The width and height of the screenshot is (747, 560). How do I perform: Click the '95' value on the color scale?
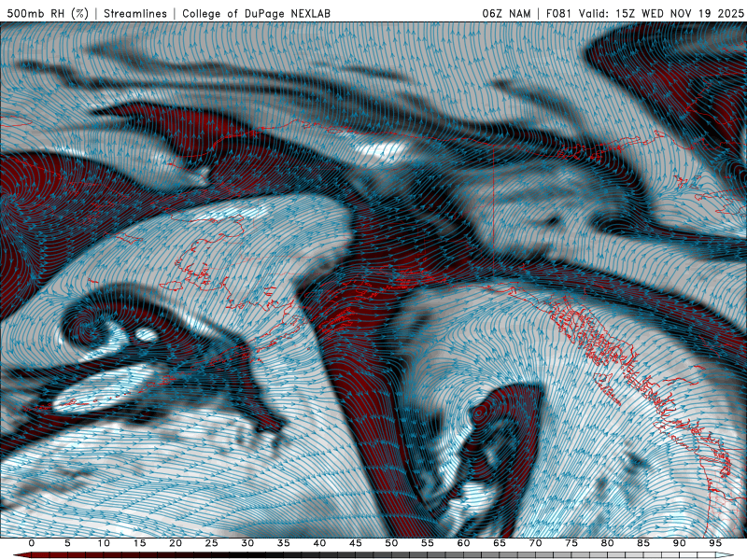click(715, 543)
